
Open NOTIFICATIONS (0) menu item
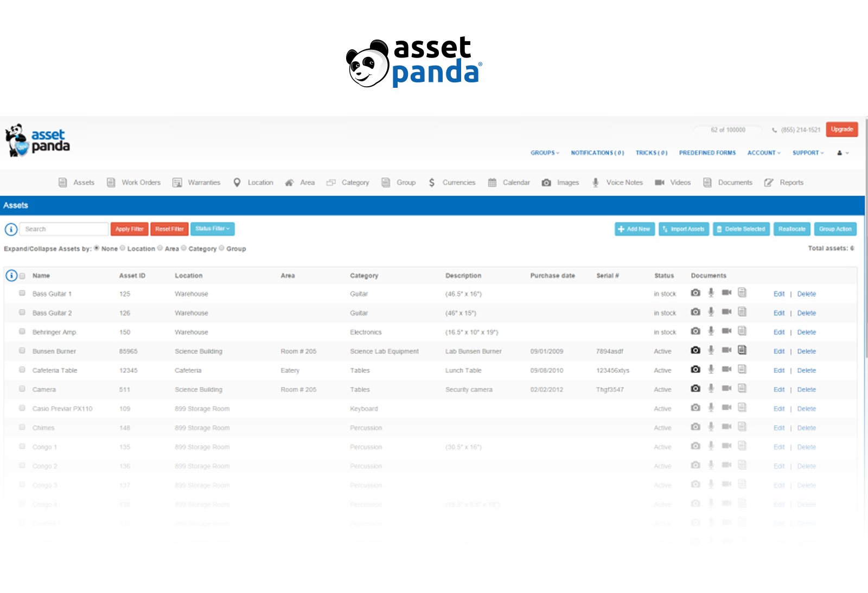pyautogui.click(x=597, y=153)
